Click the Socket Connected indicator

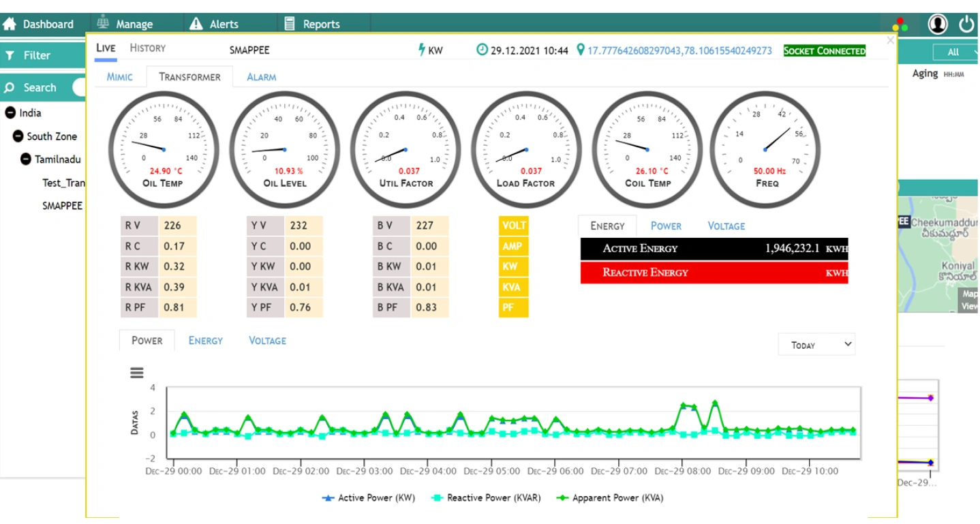tap(824, 50)
